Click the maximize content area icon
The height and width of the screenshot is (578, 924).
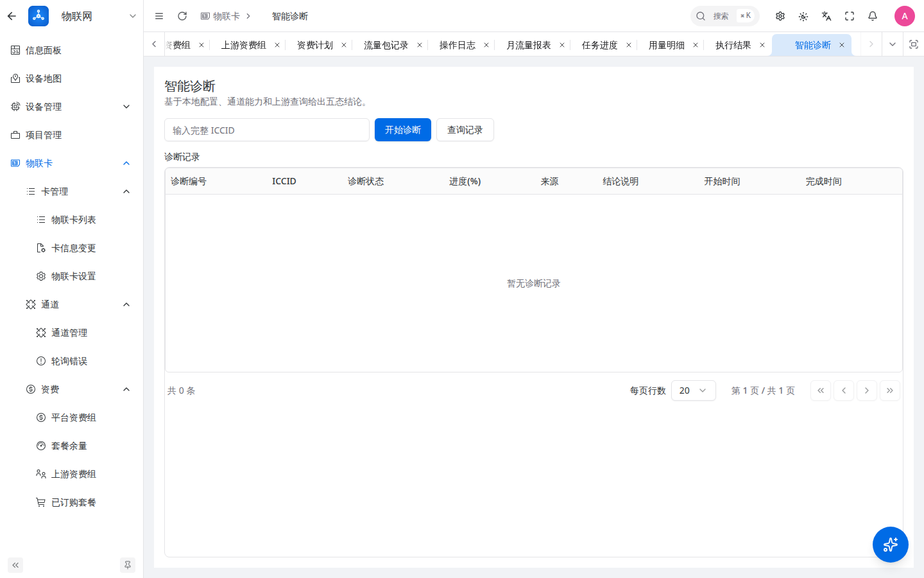coord(914,44)
